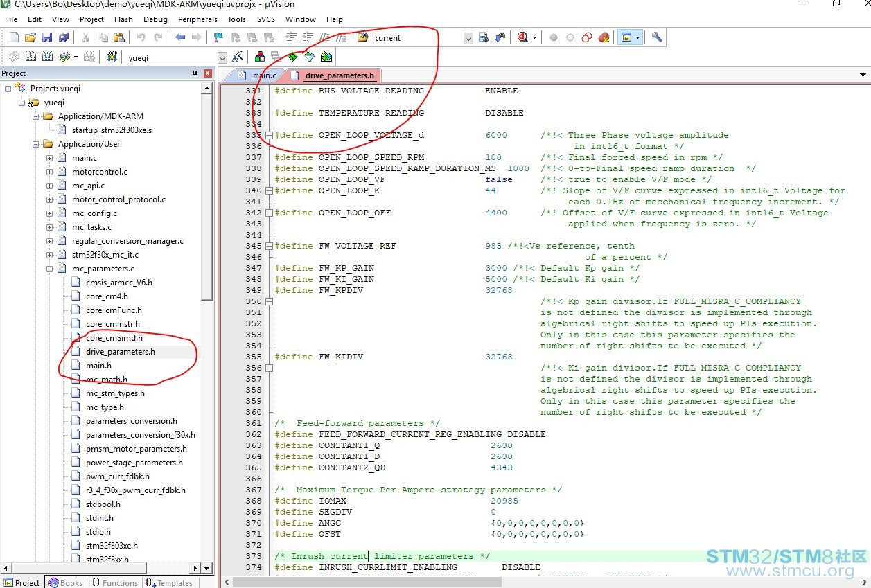Start the debug session icon
The height and width of the screenshot is (588, 871).
click(523, 37)
